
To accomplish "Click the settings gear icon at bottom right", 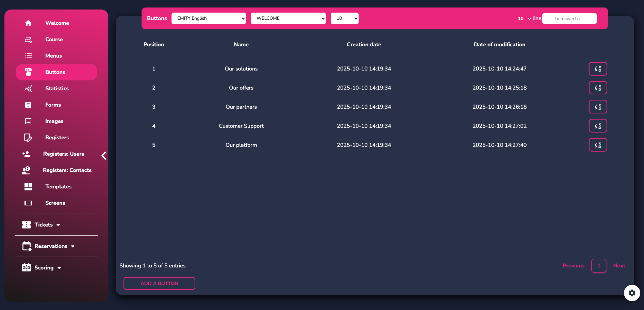I will pyautogui.click(x=632, y=293).
